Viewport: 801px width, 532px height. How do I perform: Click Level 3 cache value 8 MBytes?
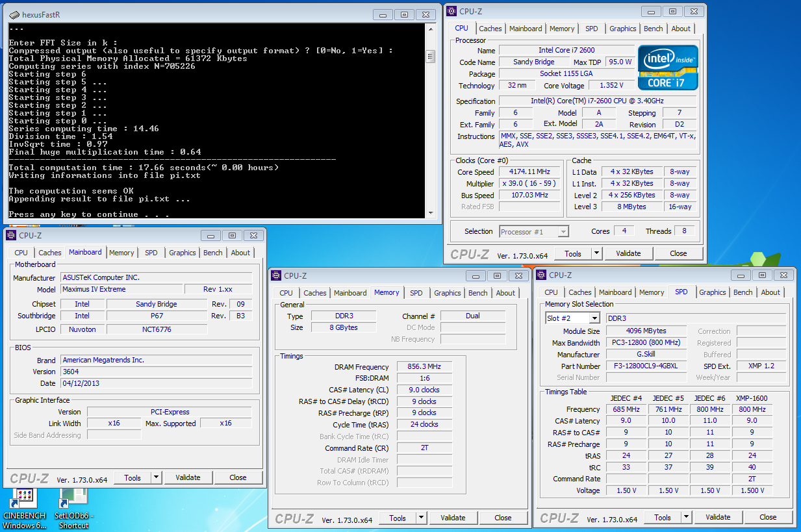[632, 207]
